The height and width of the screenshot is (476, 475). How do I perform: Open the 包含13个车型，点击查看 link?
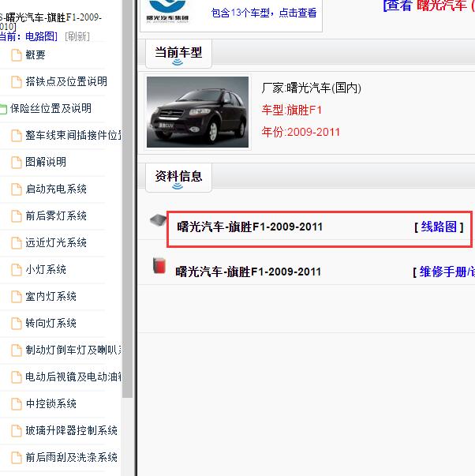(x=264, y=13)
